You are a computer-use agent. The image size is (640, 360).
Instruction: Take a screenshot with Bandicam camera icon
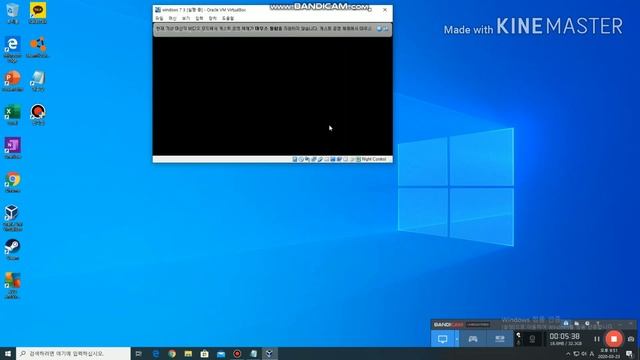[631, 339]
